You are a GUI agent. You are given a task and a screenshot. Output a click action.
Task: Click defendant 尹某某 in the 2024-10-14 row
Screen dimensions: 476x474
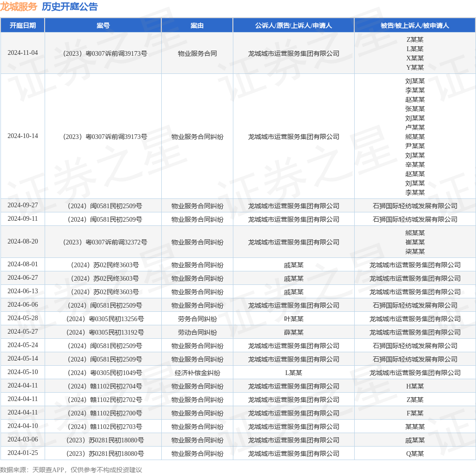pos(415,146)
